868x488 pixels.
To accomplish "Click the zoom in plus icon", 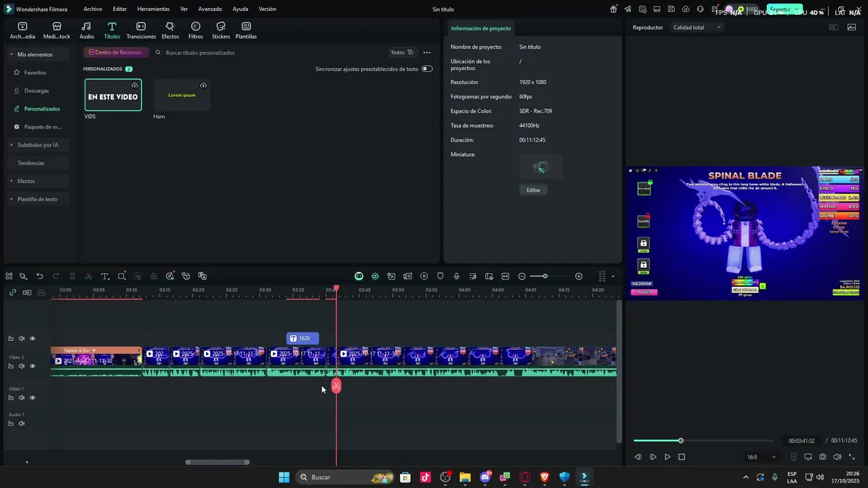I will [578, 276].
